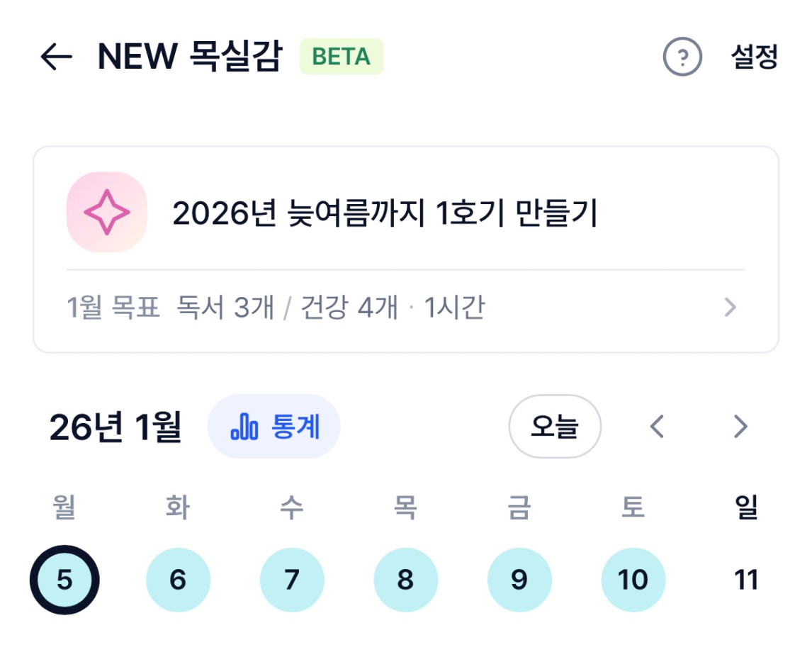812x652 pixels.
Task: Tap the green BETA badge
Action: coord(342,57)
